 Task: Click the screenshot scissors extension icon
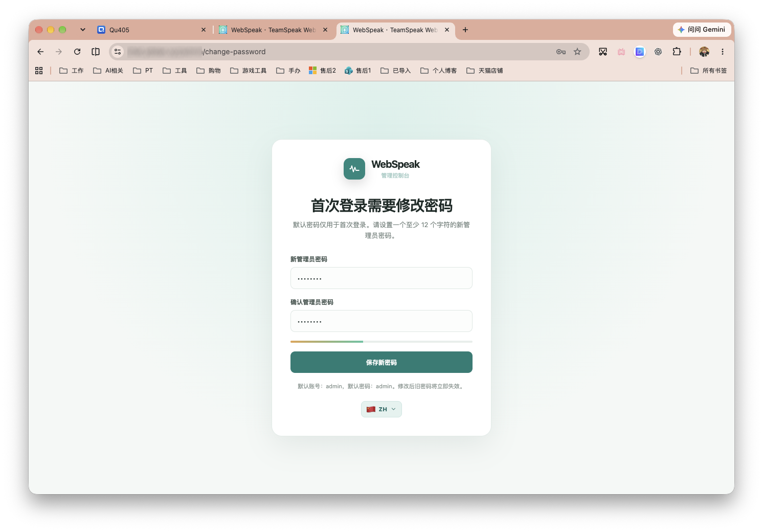[x=603, y=52]
